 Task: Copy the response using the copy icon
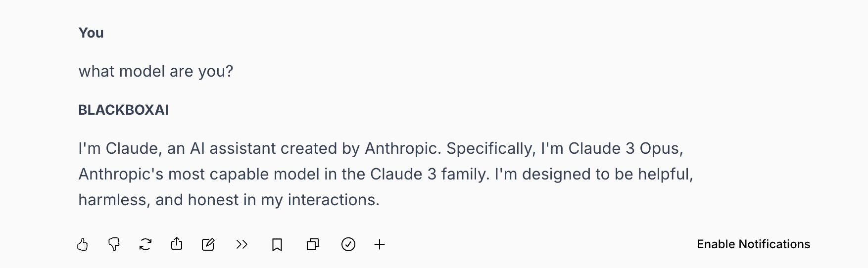tap(313, 244)
